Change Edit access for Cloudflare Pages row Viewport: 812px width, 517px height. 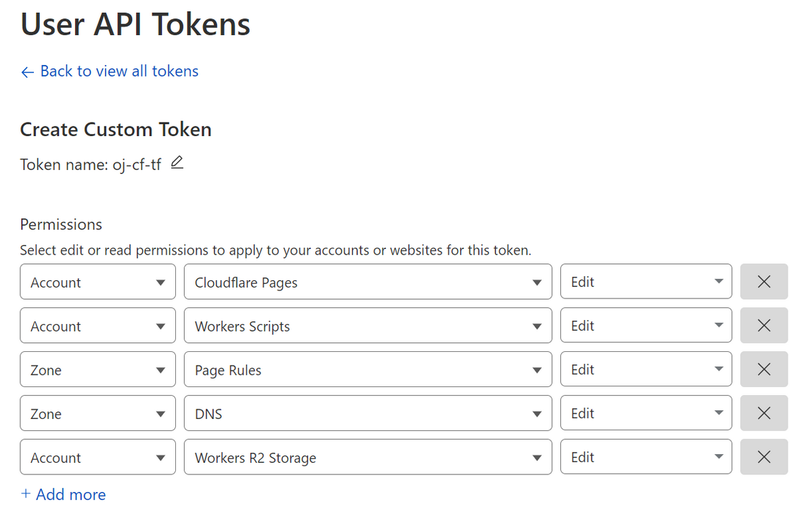(x=646, y=282)
